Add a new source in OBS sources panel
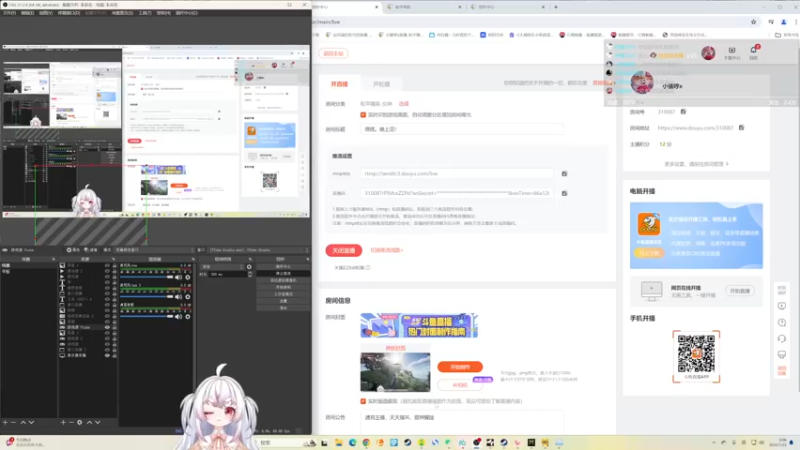The height and width of the screenshot is (450, 800). pyautogui.click(x=63, y=422)
